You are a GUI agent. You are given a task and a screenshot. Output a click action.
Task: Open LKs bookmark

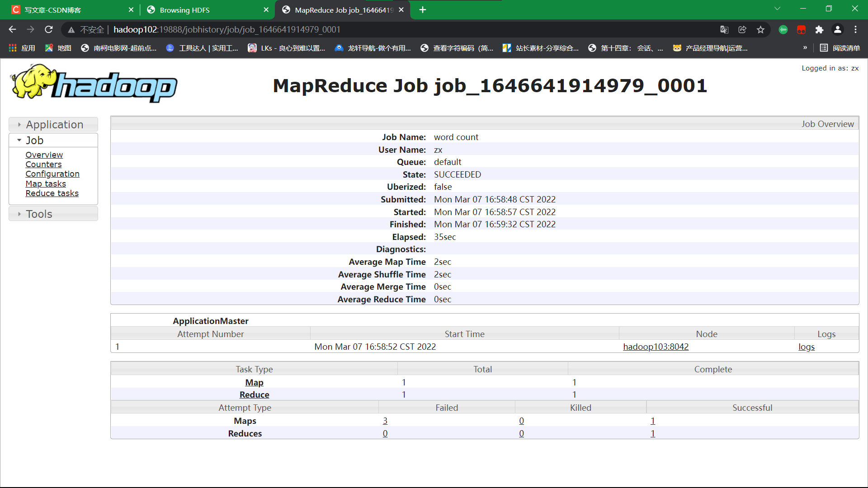287,48
